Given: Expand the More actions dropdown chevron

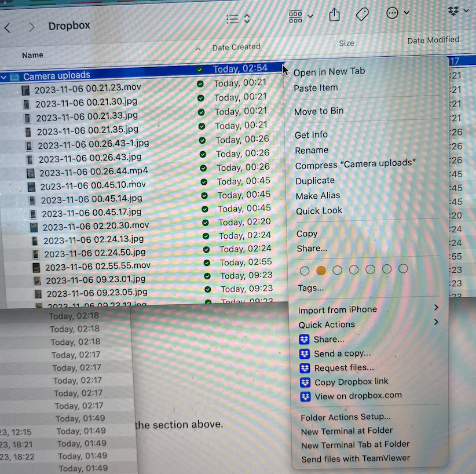Looking at the screenshot, I should pos(407,12).
